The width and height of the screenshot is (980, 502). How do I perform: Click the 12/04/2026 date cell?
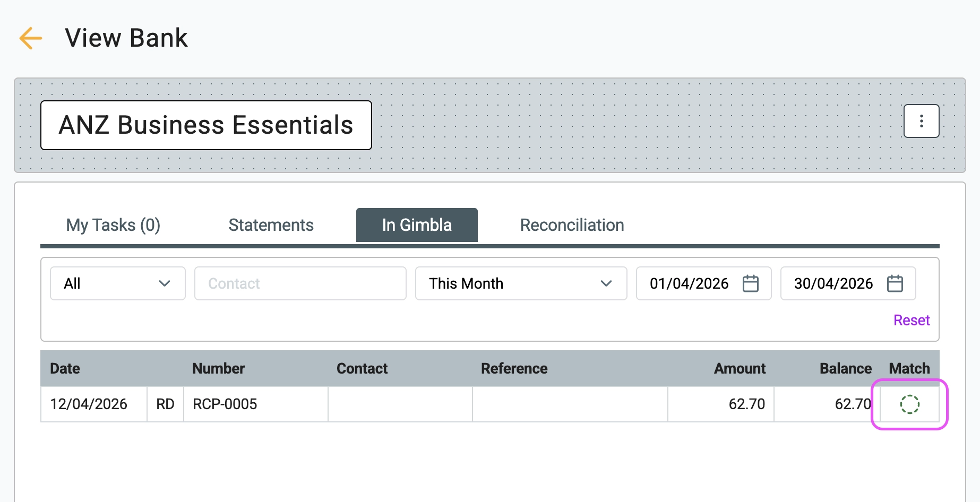89,404
